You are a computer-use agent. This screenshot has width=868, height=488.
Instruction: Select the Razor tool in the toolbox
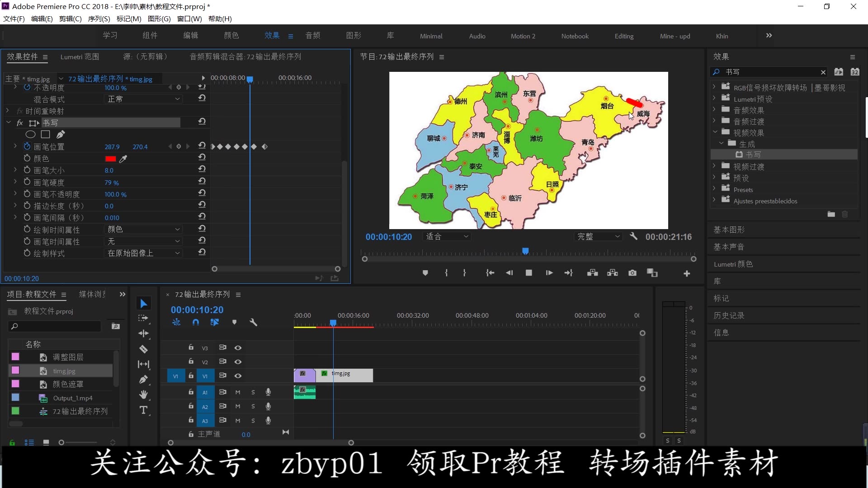click(143, 349)
